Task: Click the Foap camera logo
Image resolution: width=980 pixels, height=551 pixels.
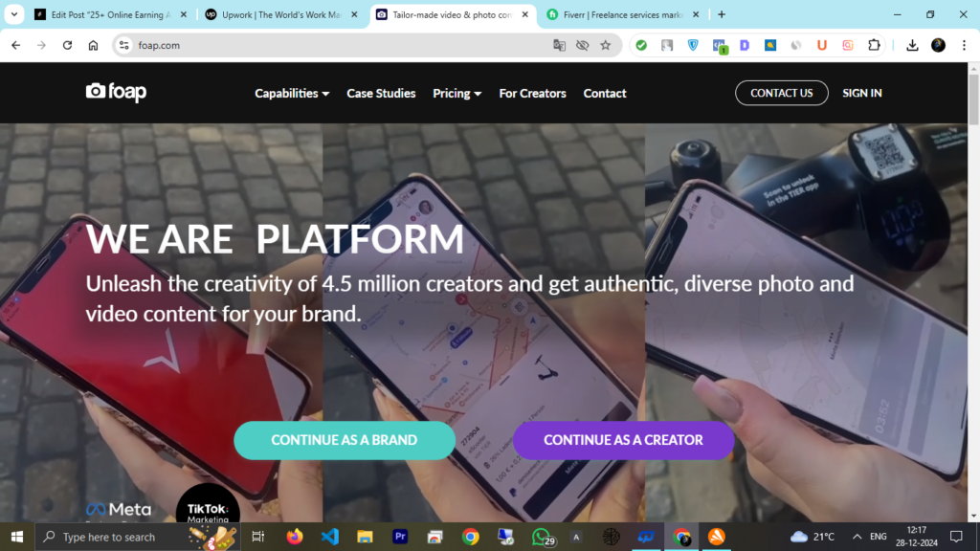Action: pyautogui.click(x=116, y=93)
